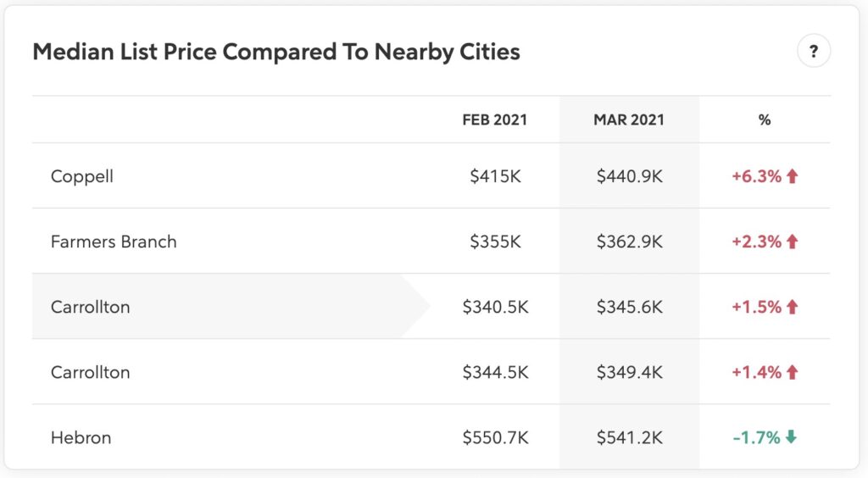Click the % column header
This screenshot has height=478, width=868.
pyautogui.click(x=765, y=120)
